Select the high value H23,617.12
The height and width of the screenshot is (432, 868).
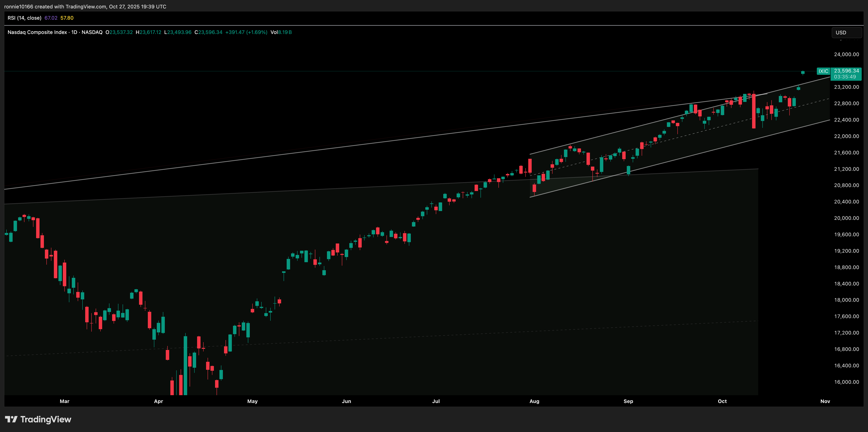click(x=148, y=32)
